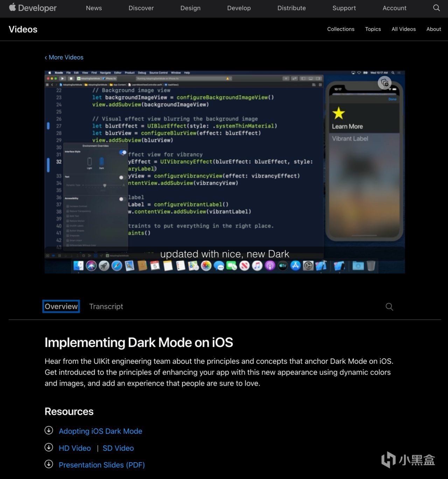The height and width of the screenshot is (479, 448).
Task: Toggle the Interface Style switch in Environment Overrides
Action: coord(122,152)
